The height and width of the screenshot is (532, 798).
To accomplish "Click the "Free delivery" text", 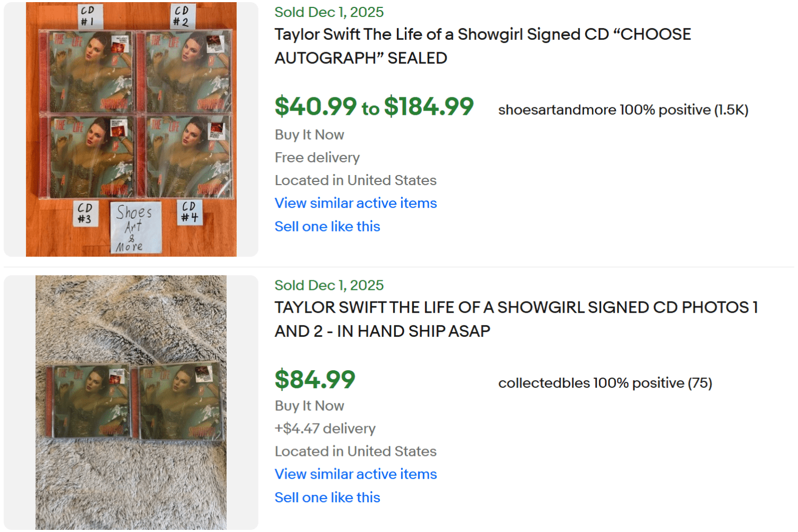I will (317, 157).
